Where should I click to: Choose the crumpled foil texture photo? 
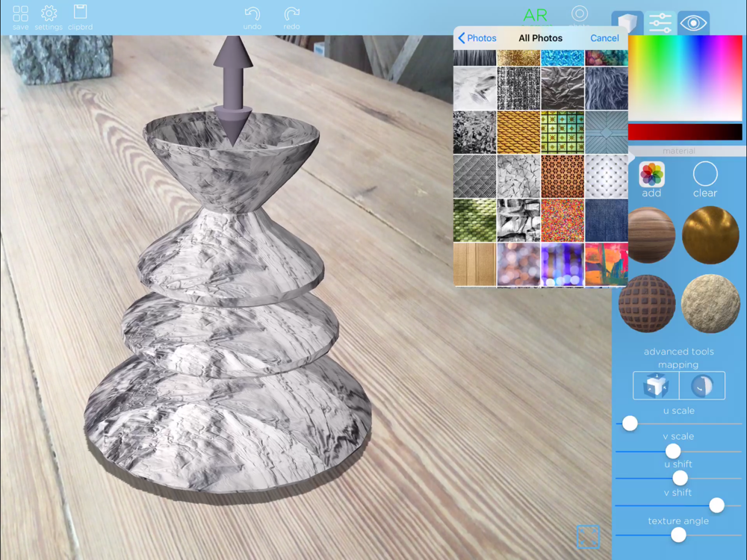click(x=562, y=88)
